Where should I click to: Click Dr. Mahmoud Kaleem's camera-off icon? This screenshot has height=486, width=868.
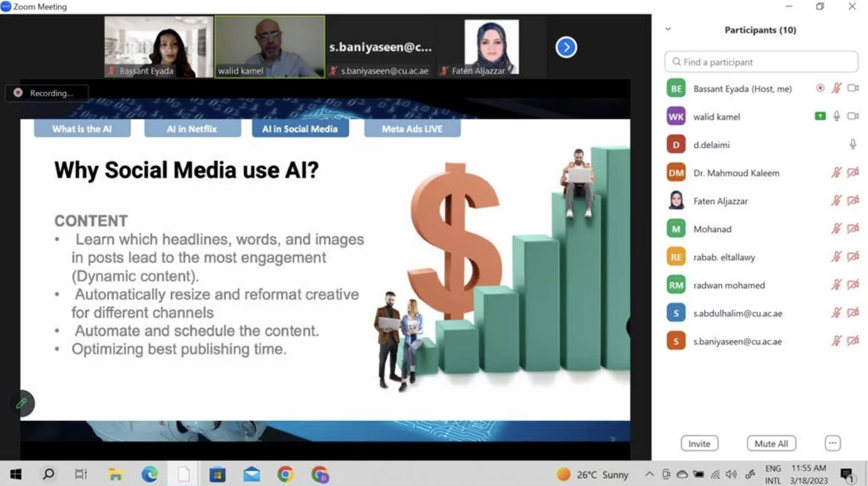pos(853,172)
